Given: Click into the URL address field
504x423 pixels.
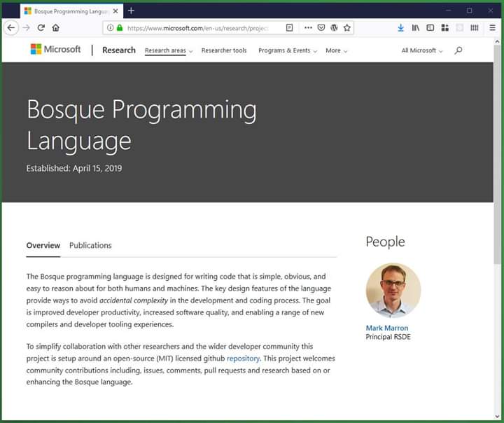Looking at the screenshot, I should pos(198,28).
